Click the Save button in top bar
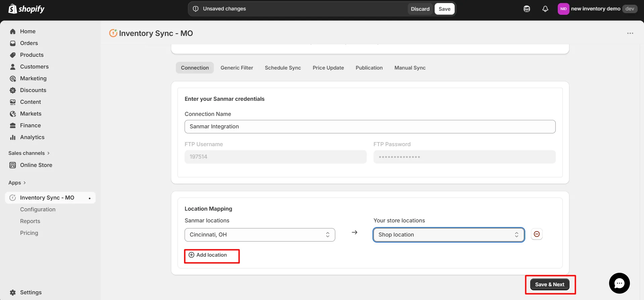Viewport: 644px width, 300px height. [x=444, y=9]
